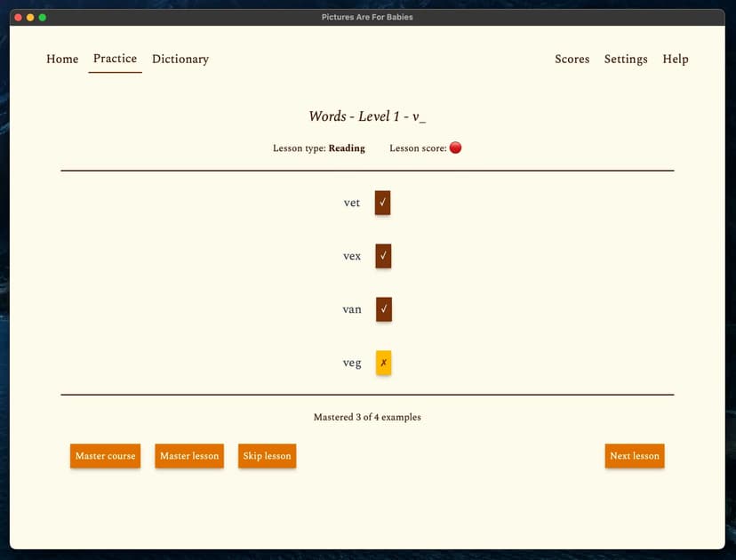Go to the Home page
Screen dimensions: 736x560
coord(62,59)
